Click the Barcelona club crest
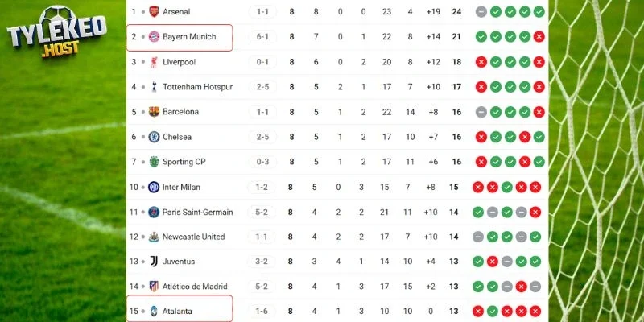Screen dimensions: 644x322 [x=155, y=112]
